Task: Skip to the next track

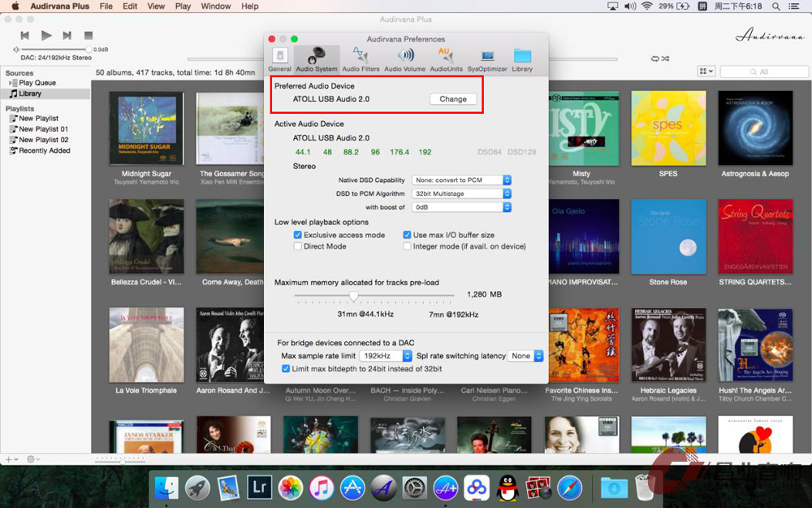Action: tap(67, 35)
